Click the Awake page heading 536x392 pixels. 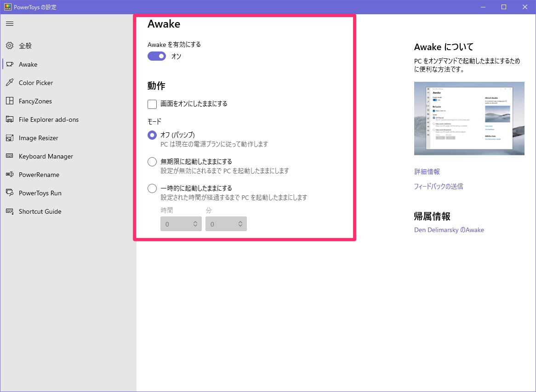(164, 24)
